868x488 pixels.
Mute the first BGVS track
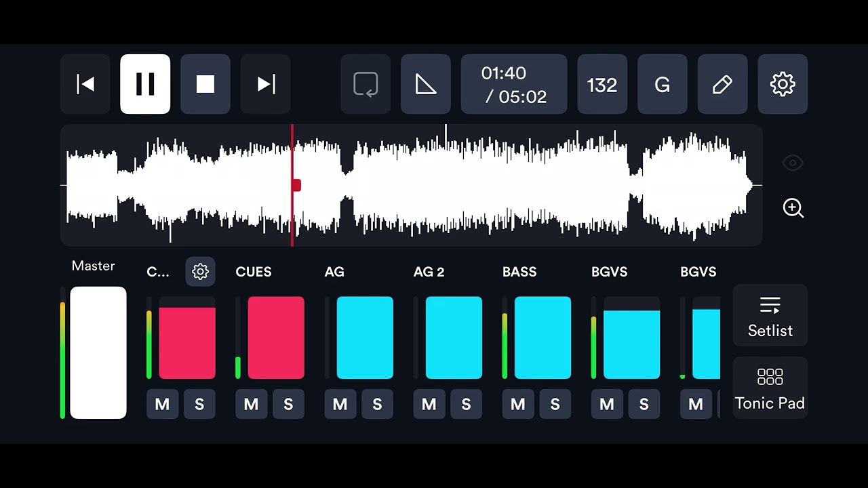coord(606,404)
